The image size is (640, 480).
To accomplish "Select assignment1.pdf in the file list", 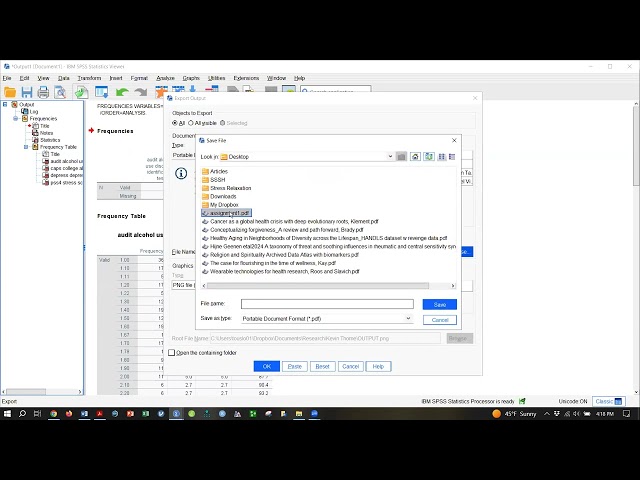I will click(227, 213).
